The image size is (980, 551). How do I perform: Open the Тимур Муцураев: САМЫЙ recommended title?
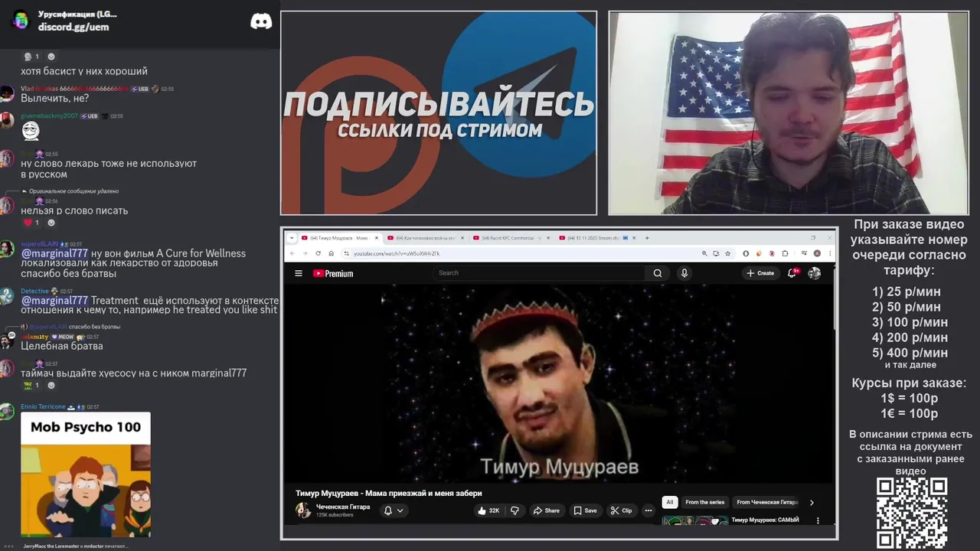click(x=765, y=520)
